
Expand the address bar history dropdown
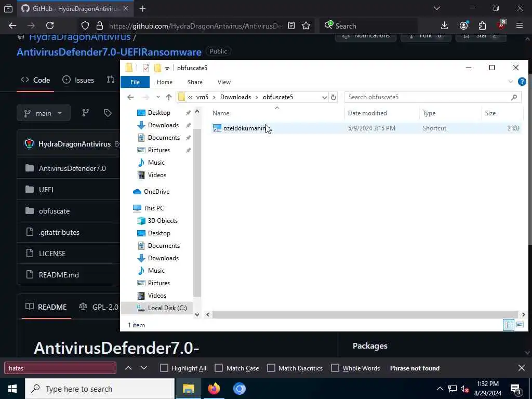coord(324,97)
